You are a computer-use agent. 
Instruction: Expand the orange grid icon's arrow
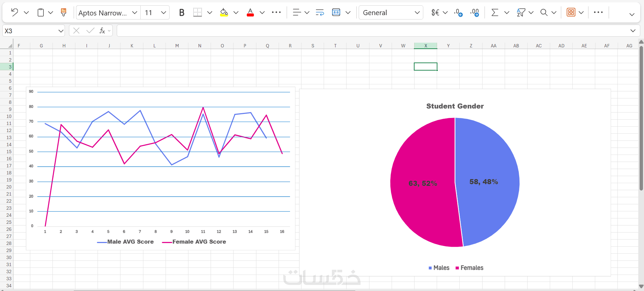click(581, 12)
